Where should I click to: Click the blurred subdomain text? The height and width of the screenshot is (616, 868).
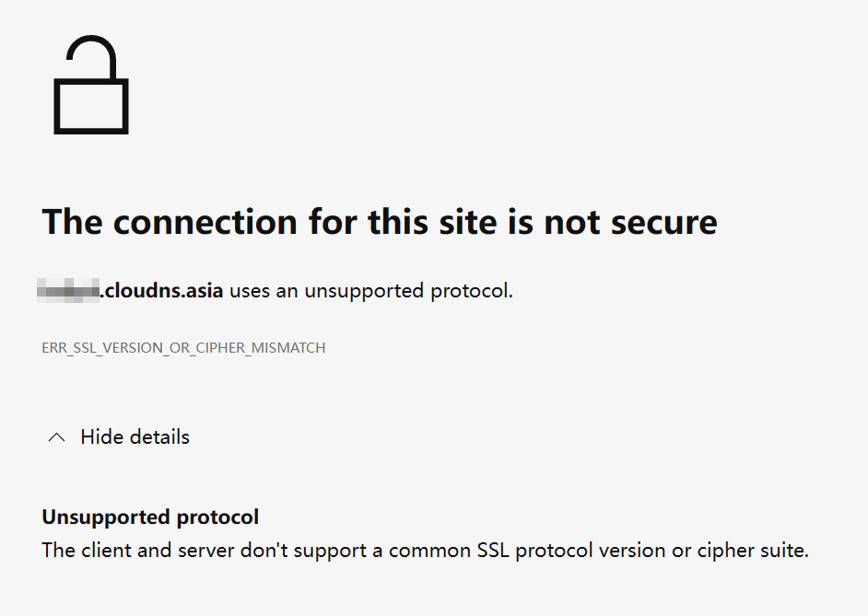(69, 292)
